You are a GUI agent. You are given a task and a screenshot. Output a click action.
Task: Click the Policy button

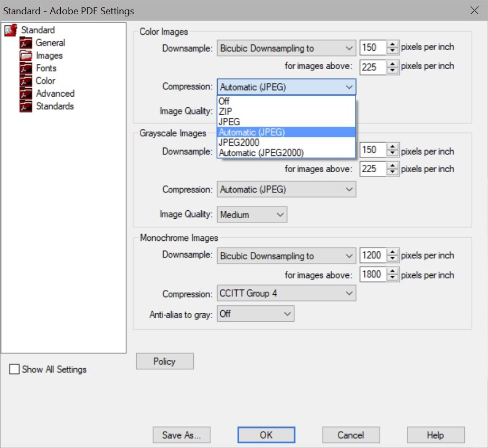click(x=165, y=361)
